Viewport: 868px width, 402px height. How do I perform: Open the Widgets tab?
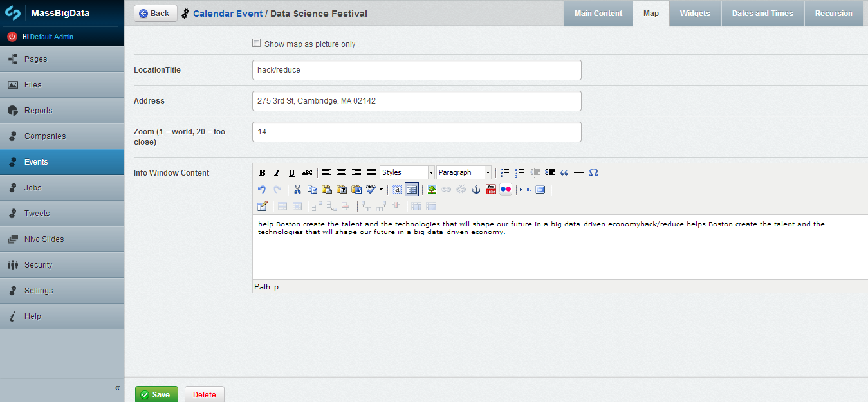pos(695,14)
